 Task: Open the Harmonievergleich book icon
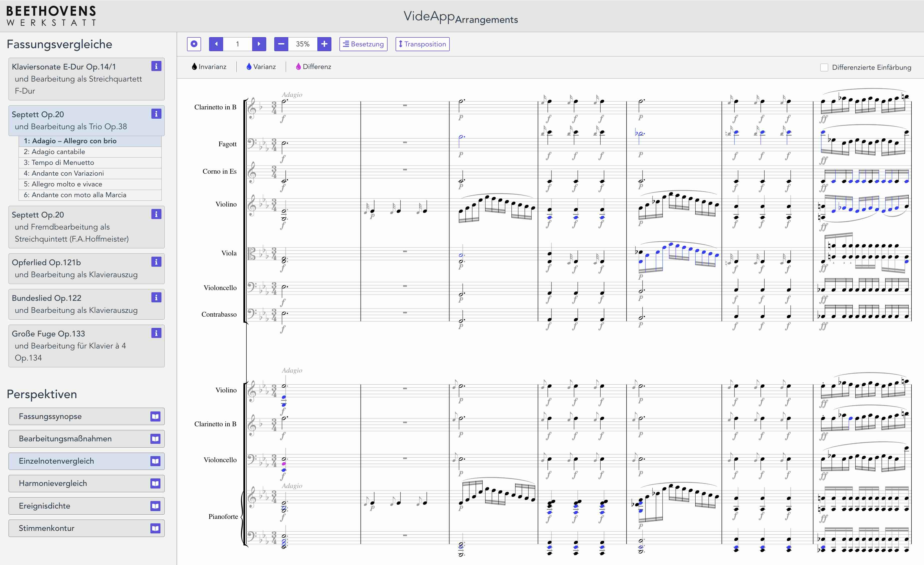coord(155,483)
